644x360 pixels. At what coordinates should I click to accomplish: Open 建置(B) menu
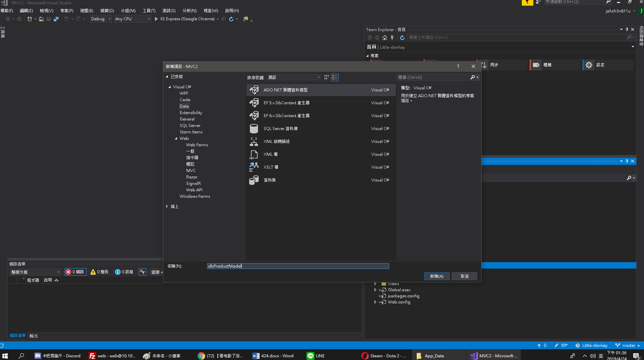(x=87, y=11)
